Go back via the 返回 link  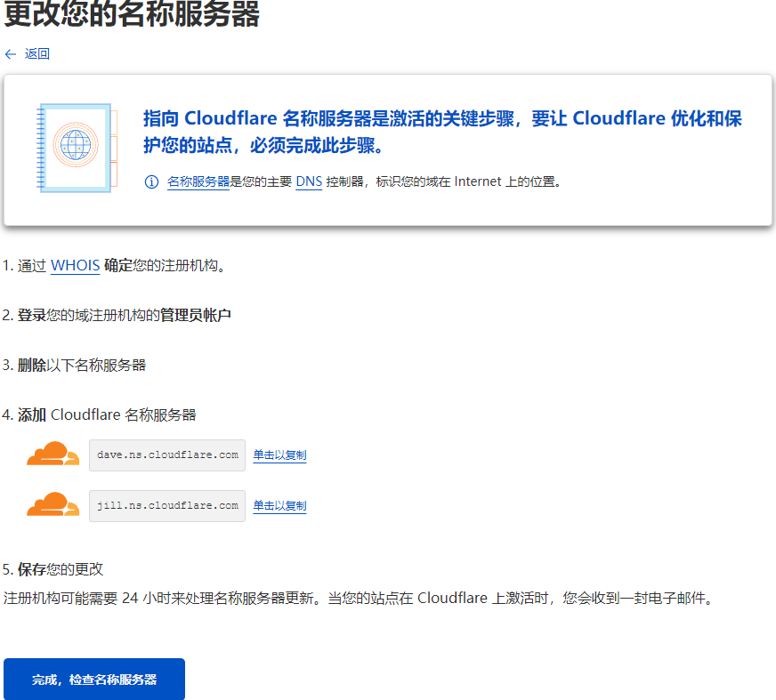pos(37,54)
